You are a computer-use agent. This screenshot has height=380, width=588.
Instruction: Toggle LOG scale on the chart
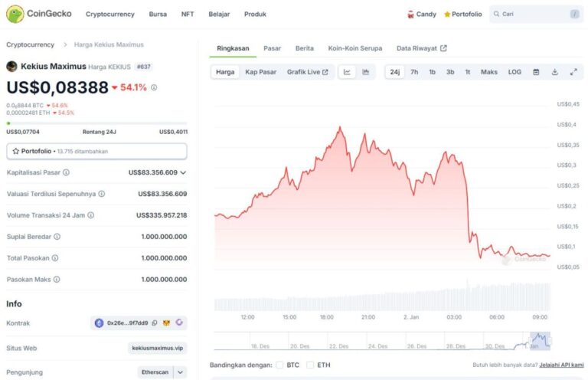(514, 72)
